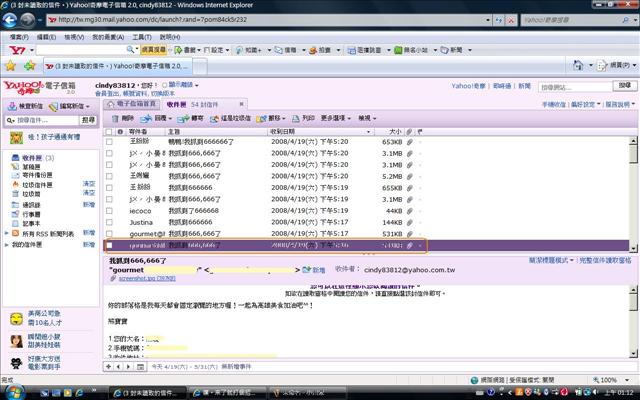640x400 pixels.
Task: Toggle the select-all checkbox in list header
Action: pos(109,132)
